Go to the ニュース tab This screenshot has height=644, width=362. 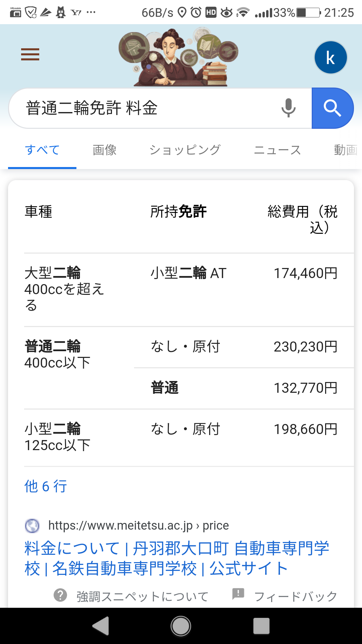tap(277, 150)
